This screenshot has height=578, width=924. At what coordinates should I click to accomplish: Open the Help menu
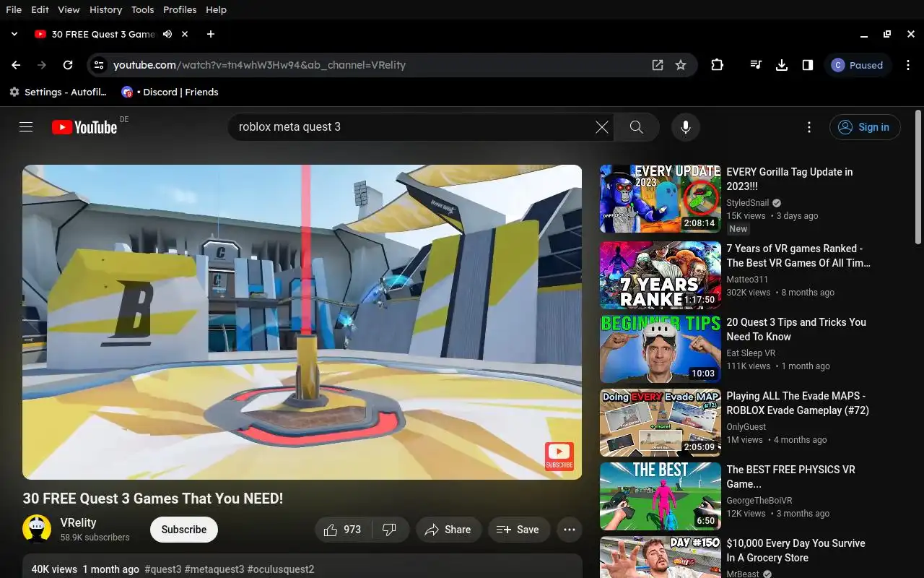point(216,9)
